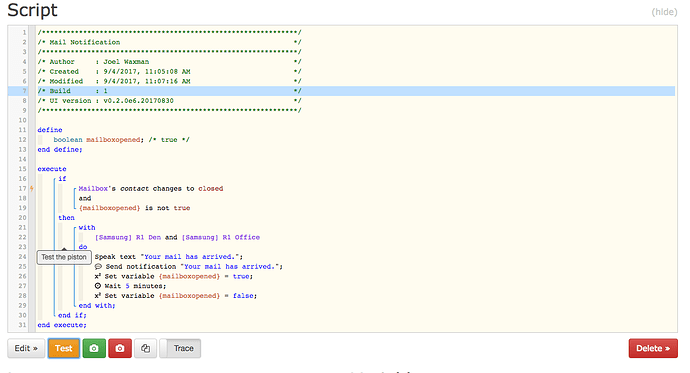Toggle the Trace switch
This screenshot has width=690, height=373.
(180, 348)
